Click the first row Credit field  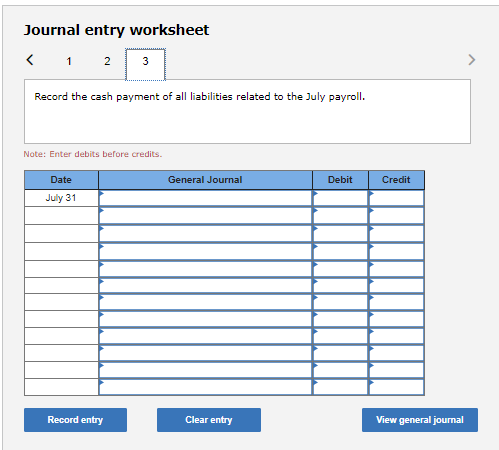(396, 198)
